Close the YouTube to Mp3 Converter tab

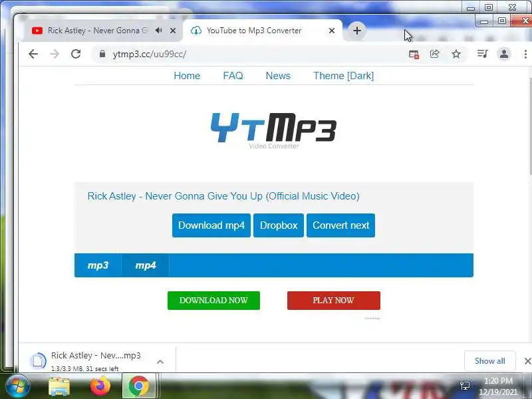pos(331,31)
